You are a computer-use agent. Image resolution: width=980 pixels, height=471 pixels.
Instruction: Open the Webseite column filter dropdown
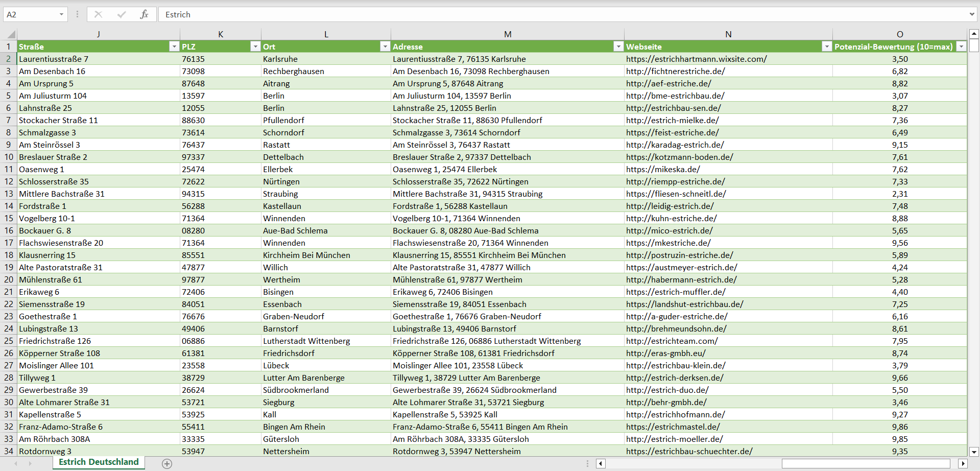(827, 46)
